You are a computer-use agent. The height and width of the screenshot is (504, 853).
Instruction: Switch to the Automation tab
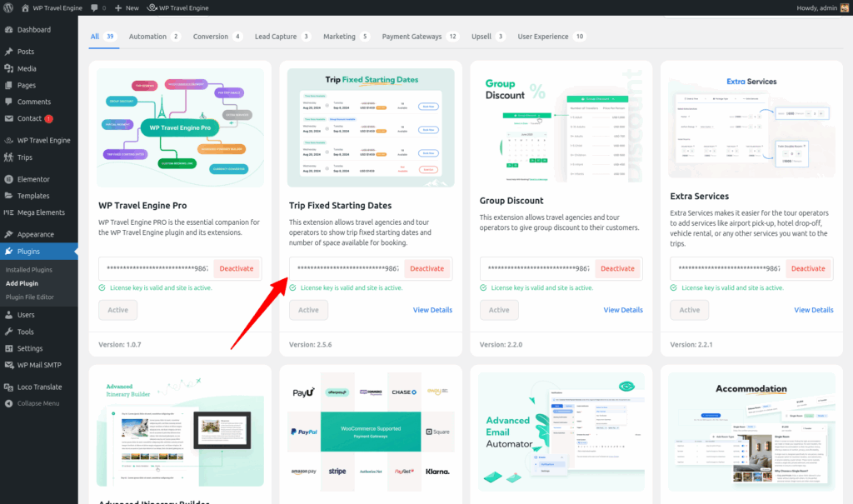(154, 37)
